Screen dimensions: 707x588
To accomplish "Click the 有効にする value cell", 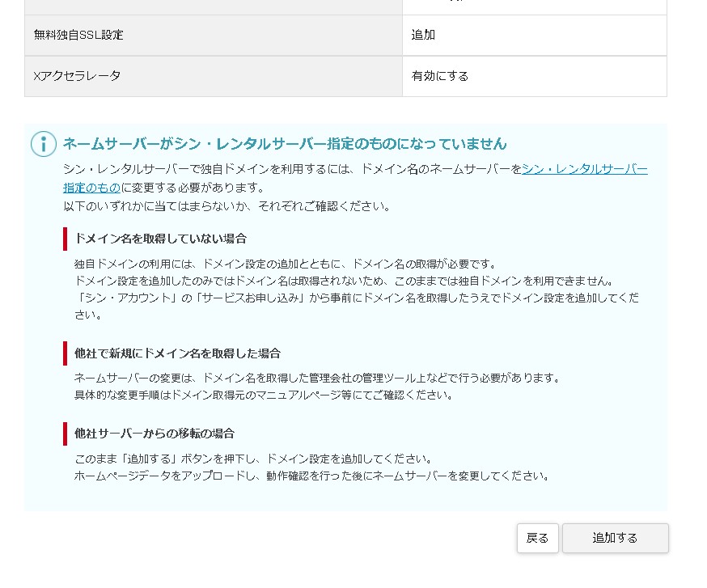I will (x=440, y=76).
